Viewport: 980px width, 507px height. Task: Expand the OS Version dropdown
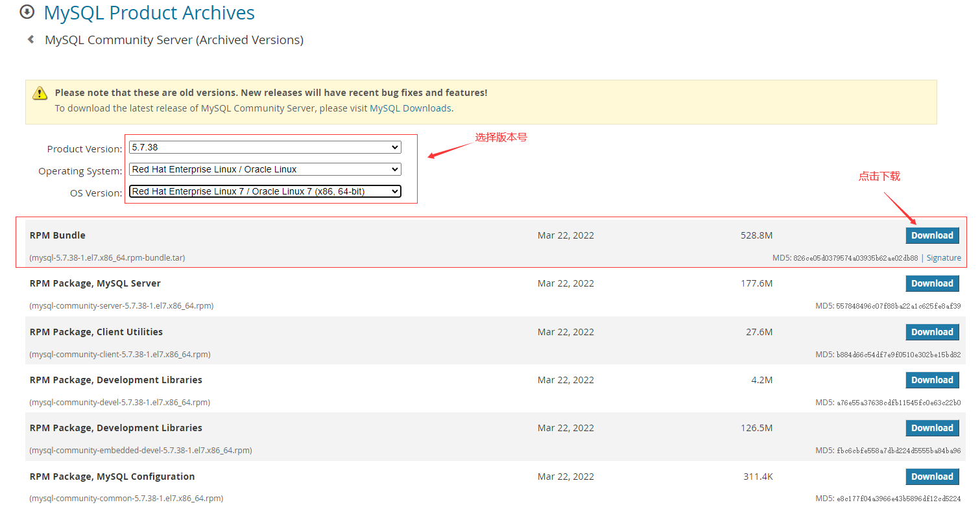pyautogui.click(x=265, y=191)
